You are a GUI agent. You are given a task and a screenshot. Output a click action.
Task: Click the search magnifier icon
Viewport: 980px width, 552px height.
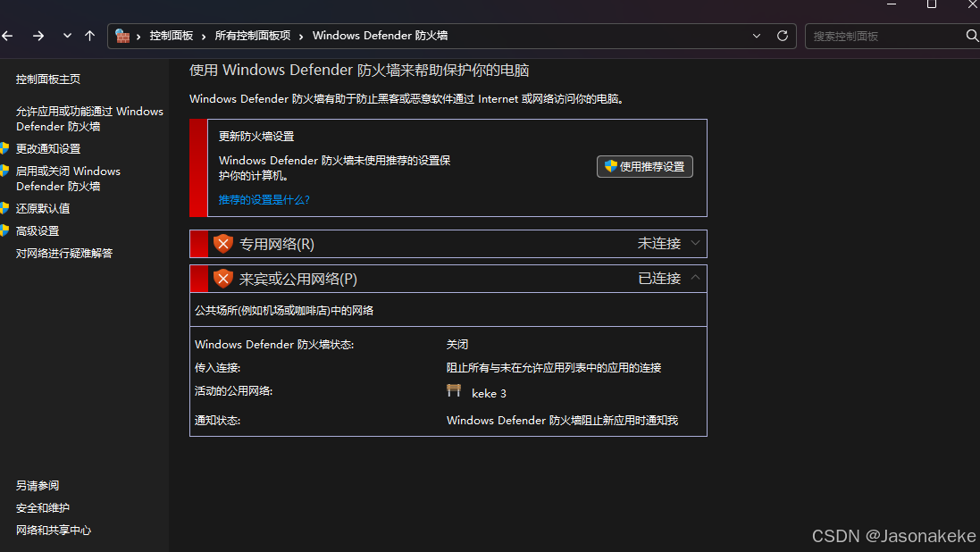[x=972, y=37]
